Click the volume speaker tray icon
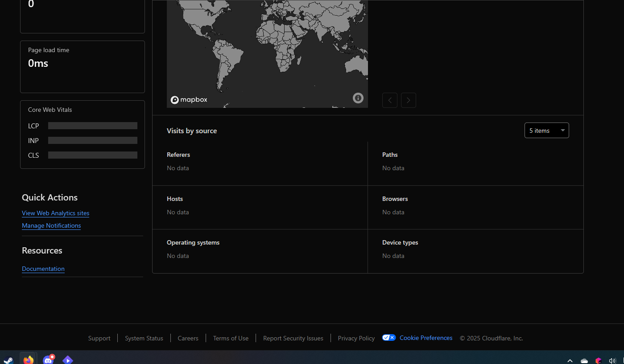Screen dimensions: 624x364 point(612,360)
